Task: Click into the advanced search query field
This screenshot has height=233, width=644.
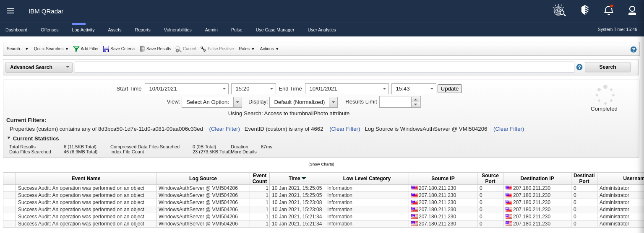Action: pyautogui.click(x=324, y=67)
